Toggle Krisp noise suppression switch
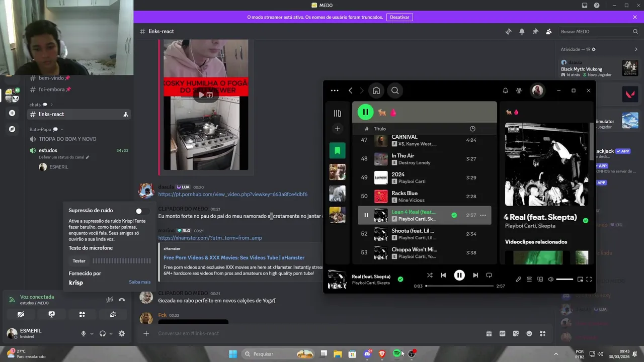The width and height of the screenshot is (644, 362). click(142, 211)
